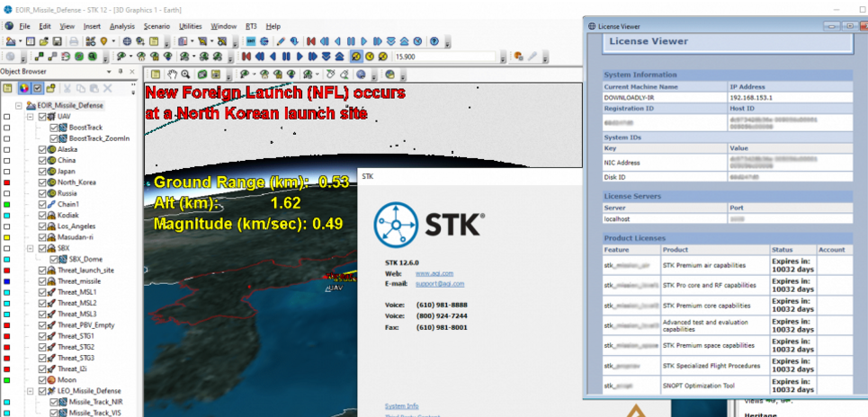Image resolution: width=868 pixels, height=417 pixels.
Task: Open the www.agi.com link in STK dialog
Action: click(434, 273)
